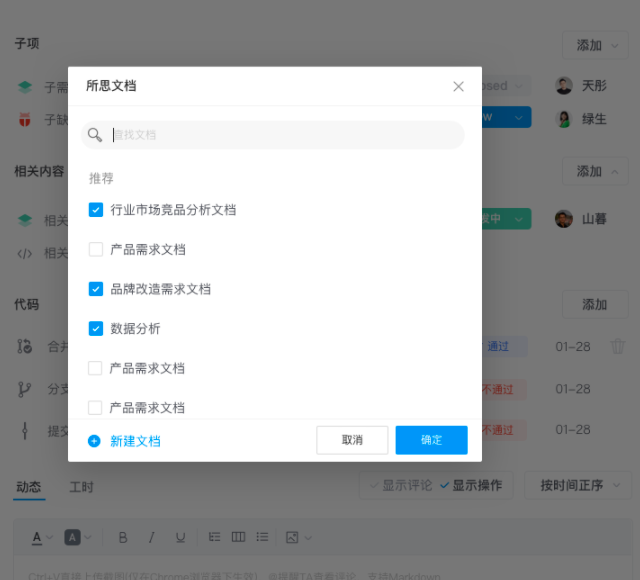Uncheck 行业市场竞品分析文档 checkbox
The image size is (640, 580).
(96, 210)
